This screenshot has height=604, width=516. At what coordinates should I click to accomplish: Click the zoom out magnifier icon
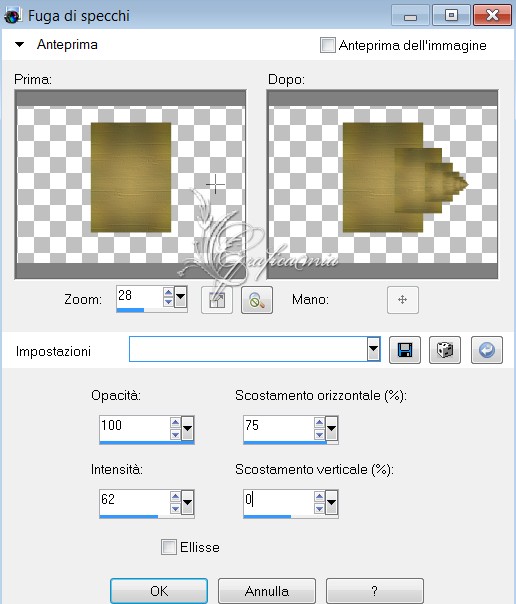[x=257, y=300]
